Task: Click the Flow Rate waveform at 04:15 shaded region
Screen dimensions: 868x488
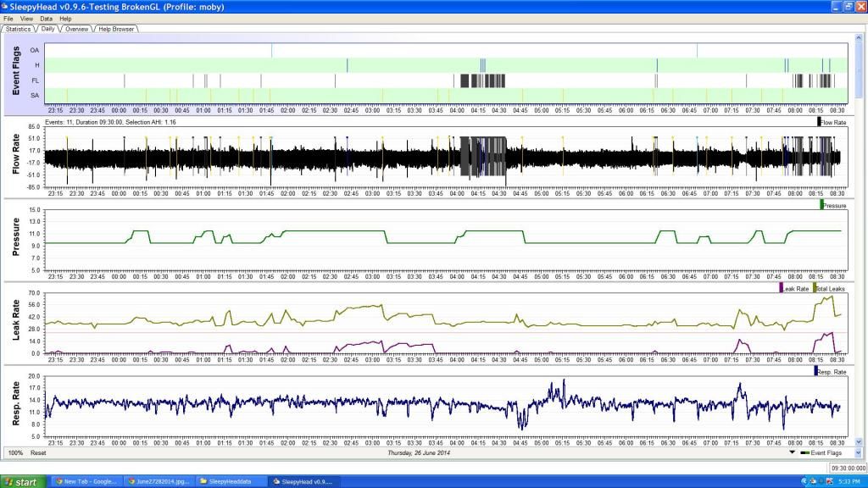Action: click(x=482, y=157)
